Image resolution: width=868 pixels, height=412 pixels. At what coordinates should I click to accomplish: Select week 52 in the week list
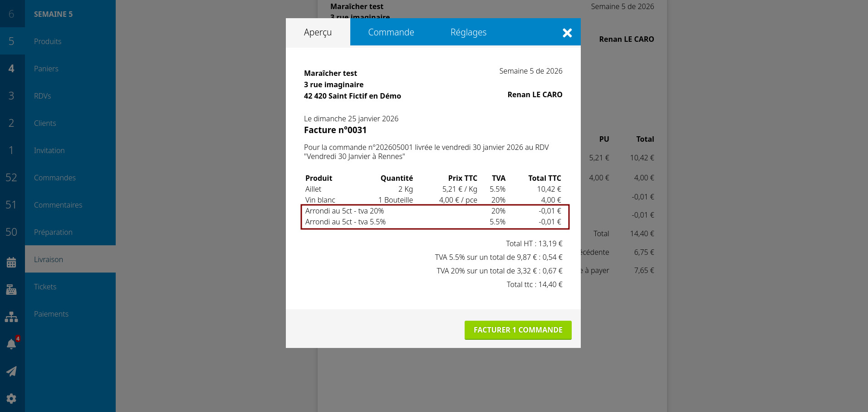tap(11, 178)
